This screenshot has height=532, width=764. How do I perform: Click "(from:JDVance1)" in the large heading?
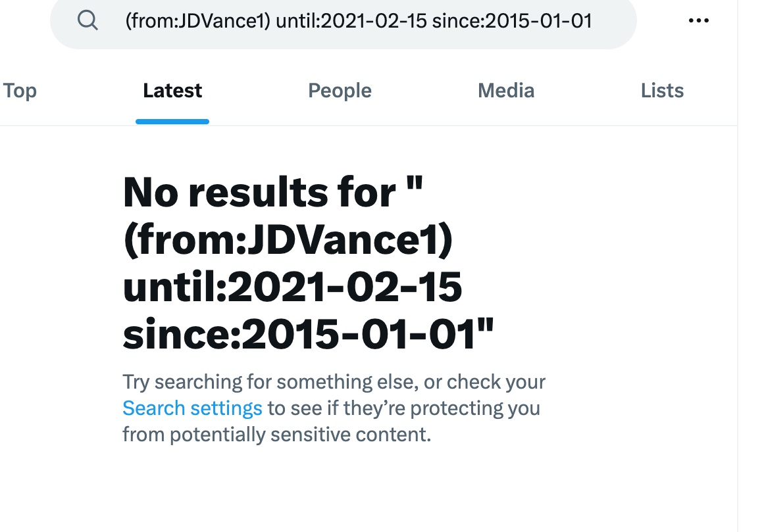pyautogui.click(x=288, y=241)
